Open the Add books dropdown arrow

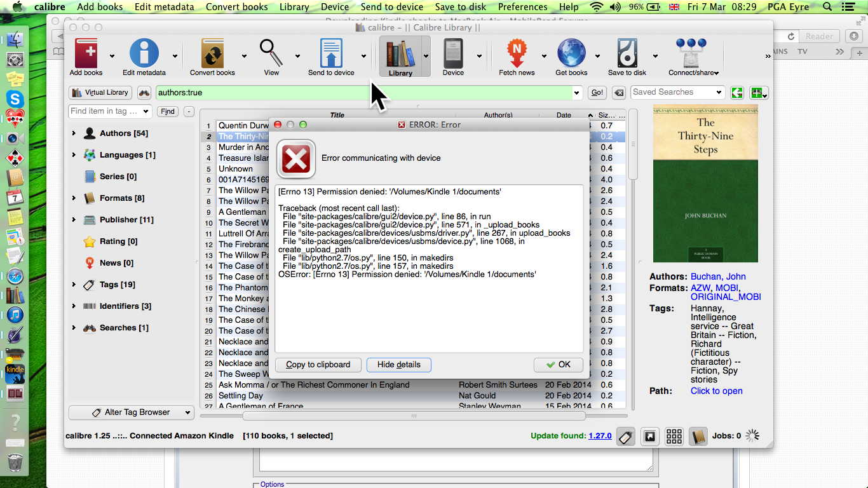112,56
